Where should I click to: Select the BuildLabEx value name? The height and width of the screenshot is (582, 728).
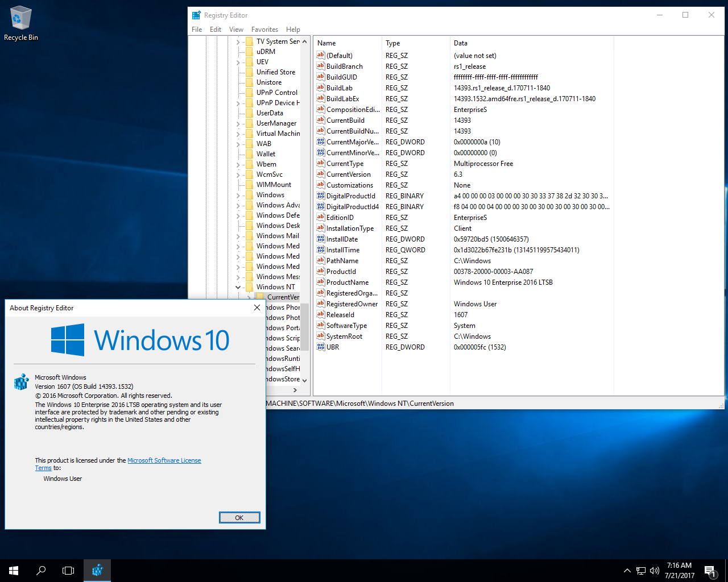[x=342, y=98]
